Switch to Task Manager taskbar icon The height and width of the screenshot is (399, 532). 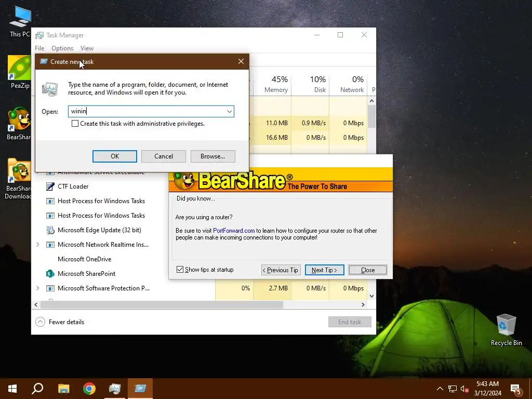[115, 389]
